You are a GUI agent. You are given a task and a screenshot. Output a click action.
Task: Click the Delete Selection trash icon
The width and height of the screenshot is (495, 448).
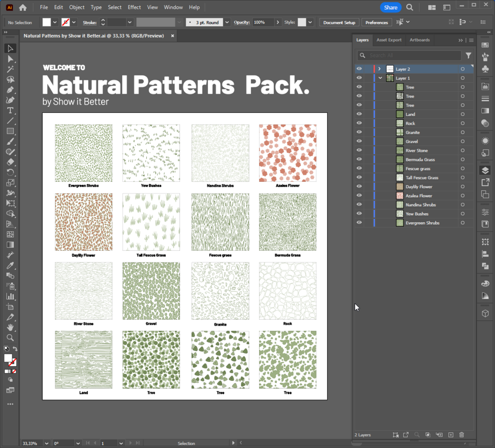(462, 435)
